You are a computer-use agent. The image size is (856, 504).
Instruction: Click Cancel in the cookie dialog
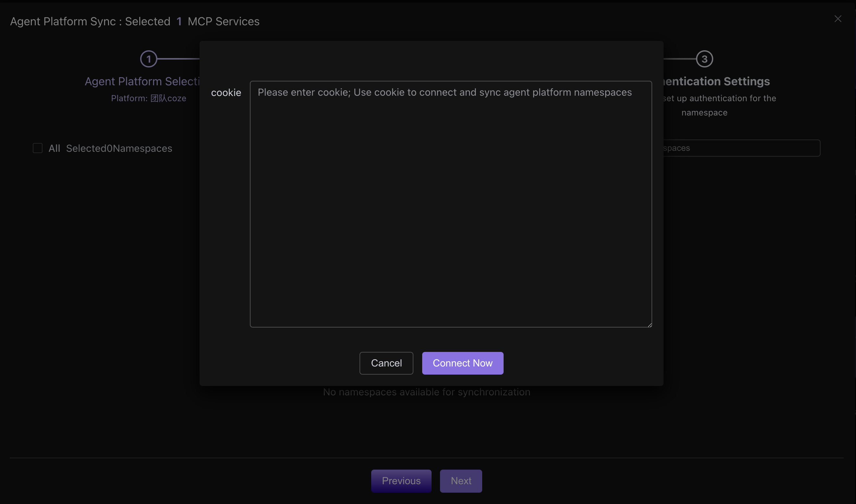(386, 363)
